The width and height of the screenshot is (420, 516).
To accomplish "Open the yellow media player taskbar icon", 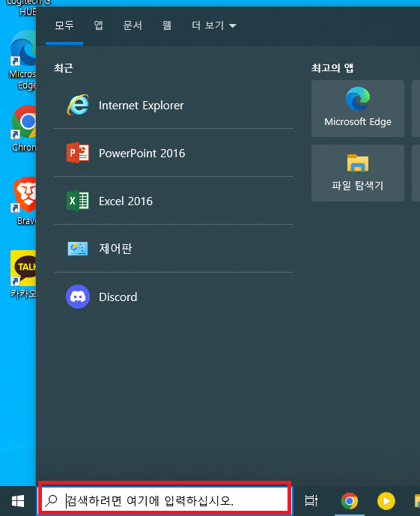I will coord(386,501).
